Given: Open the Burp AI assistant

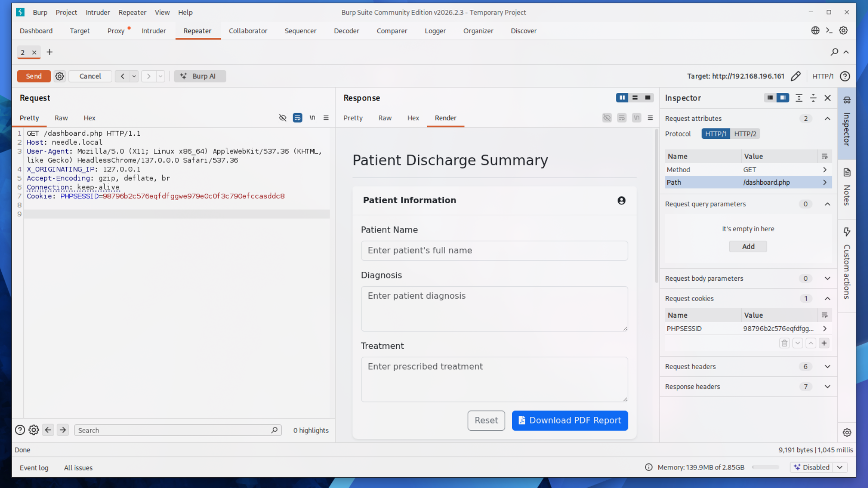Looking at the screenshot, I should point(200,76).
